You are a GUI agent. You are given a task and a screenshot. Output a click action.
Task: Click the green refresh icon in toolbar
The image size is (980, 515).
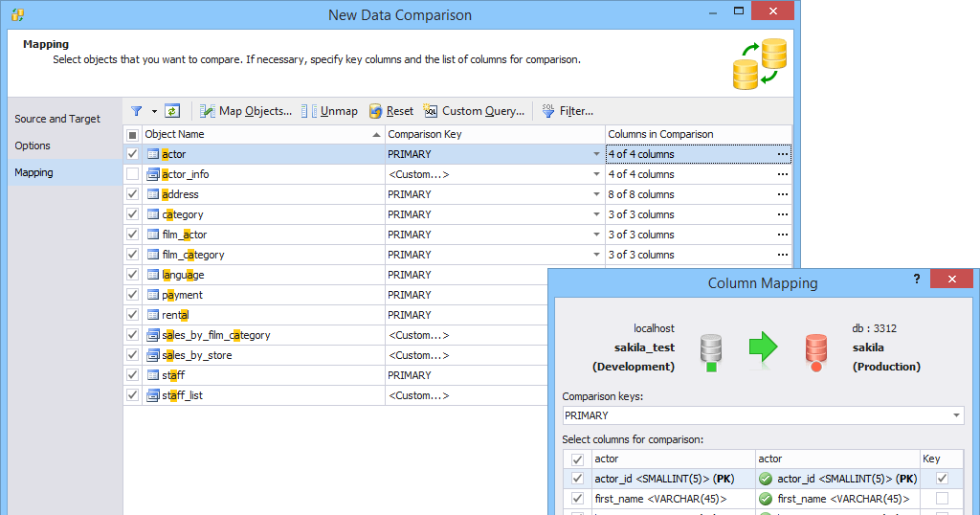tap(172, 111)
